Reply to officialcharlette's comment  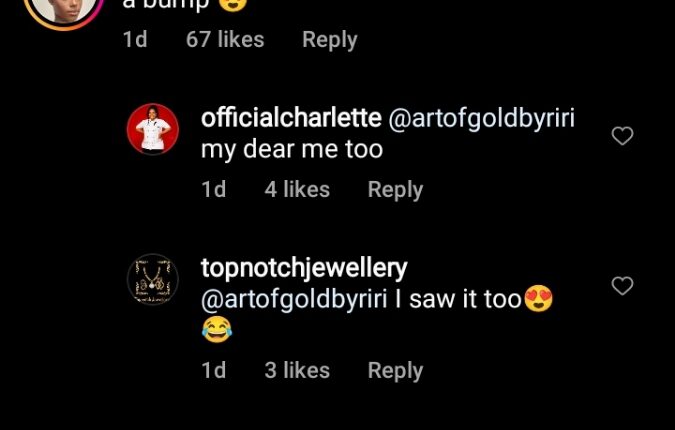click(395, 189)
